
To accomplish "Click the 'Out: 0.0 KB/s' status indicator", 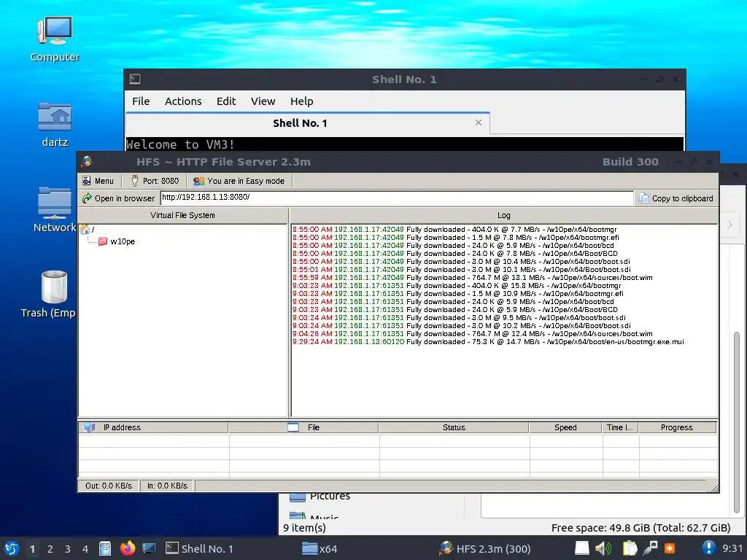I will click(108, 486).
